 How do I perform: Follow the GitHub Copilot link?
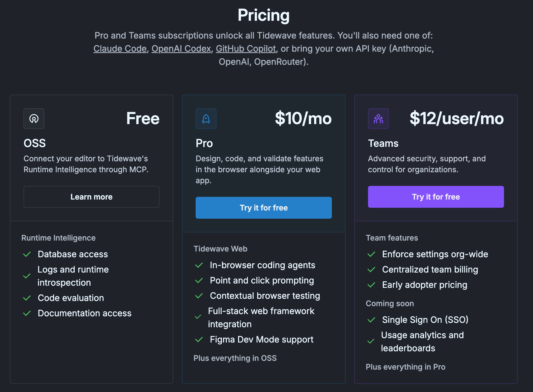(x=246, y=49)
